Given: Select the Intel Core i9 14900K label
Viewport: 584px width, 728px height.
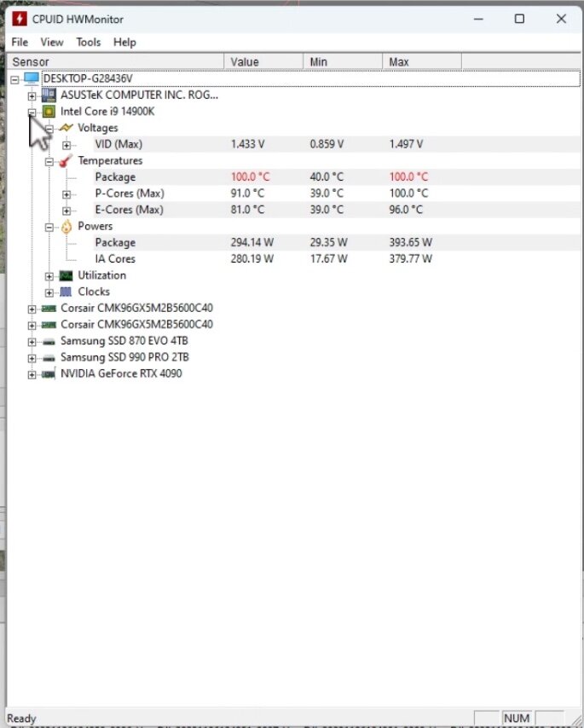Looking at the screenshot, I should point(107,112).
